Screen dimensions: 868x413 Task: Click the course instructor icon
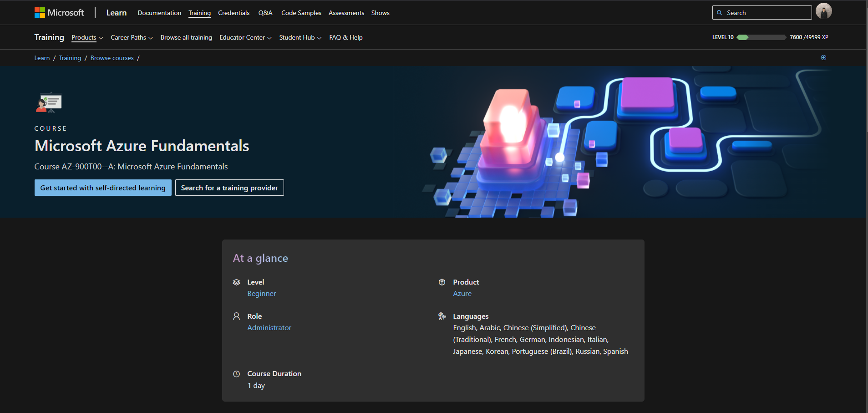pos(49,102)
